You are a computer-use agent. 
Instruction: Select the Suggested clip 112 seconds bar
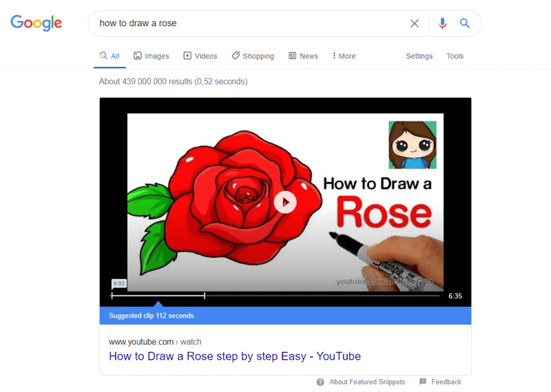[x=285, y=316]
